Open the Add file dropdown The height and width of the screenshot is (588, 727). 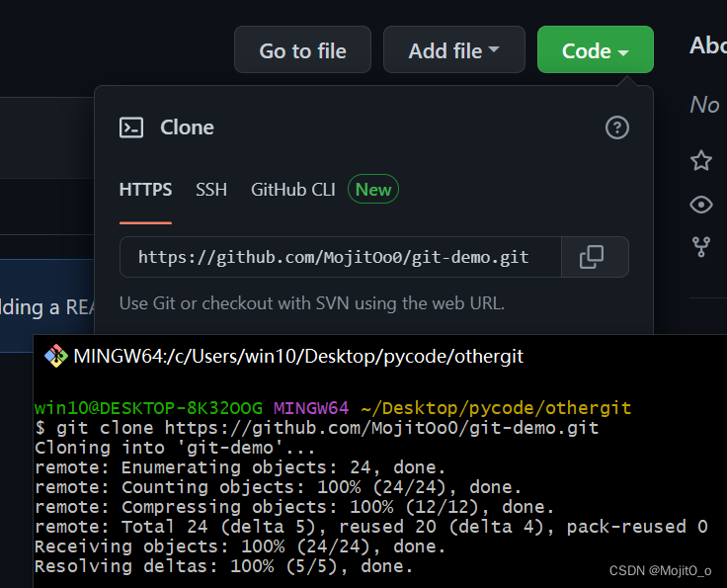coord(454,49)
